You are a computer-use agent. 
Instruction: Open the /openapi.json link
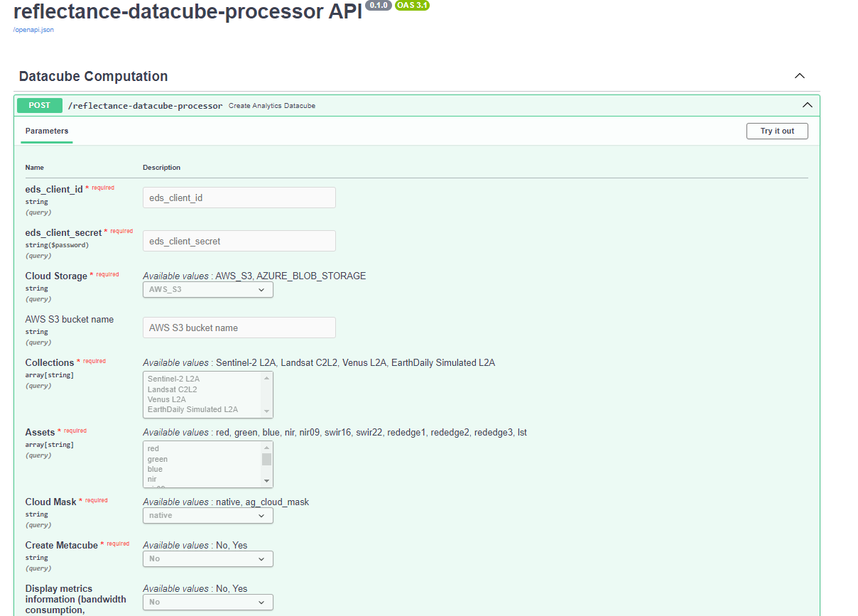(32, 30)
